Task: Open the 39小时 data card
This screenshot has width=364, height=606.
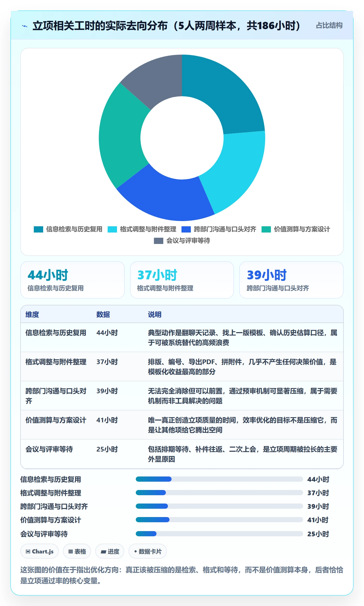Action: [x=291, y=280]
